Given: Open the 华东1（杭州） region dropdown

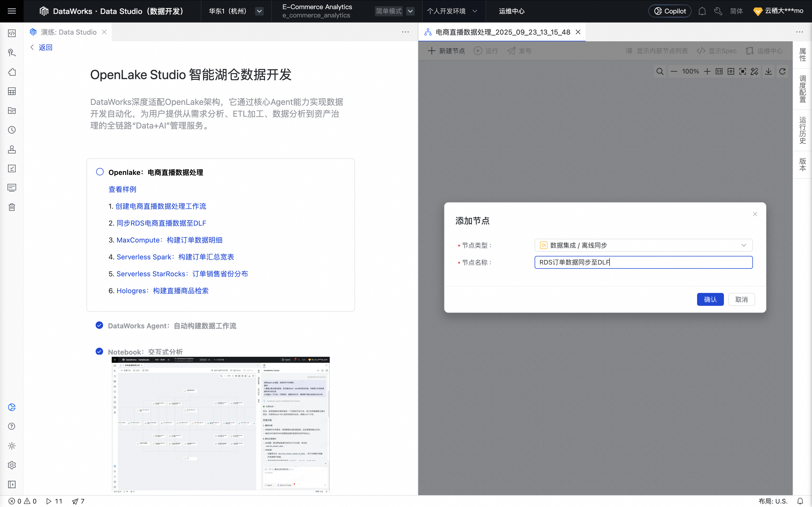Looking at the screenshot, I should 259,11.
